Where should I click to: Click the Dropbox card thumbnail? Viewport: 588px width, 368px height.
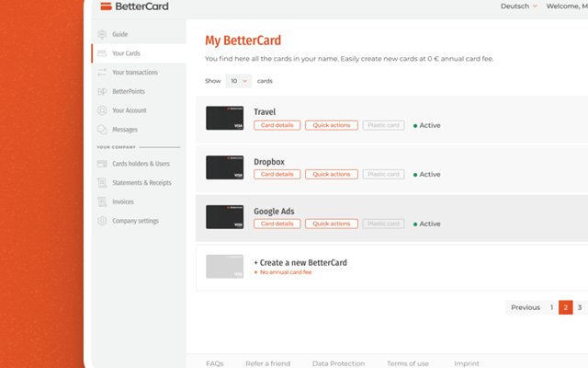pyautogui.click(x=224, y=167)
